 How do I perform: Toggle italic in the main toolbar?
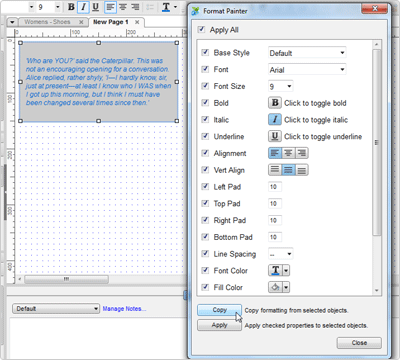pyautogui.click(x=83, y=7)
